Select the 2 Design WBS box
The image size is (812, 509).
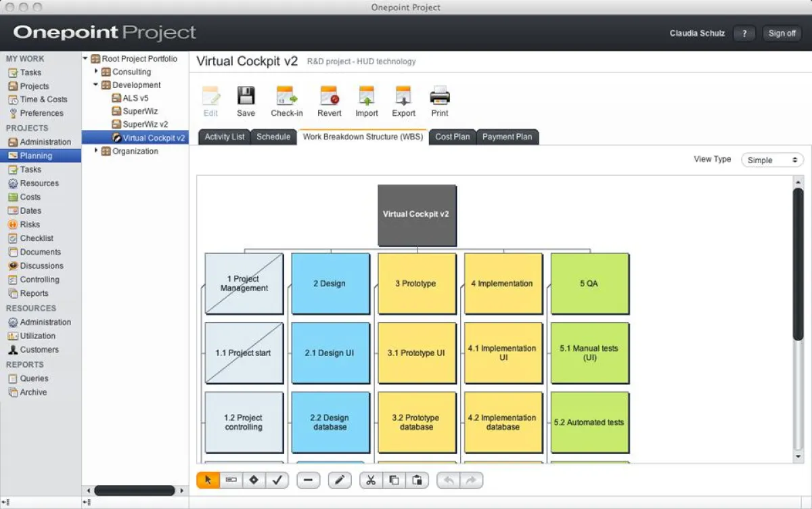click(330, 284)
